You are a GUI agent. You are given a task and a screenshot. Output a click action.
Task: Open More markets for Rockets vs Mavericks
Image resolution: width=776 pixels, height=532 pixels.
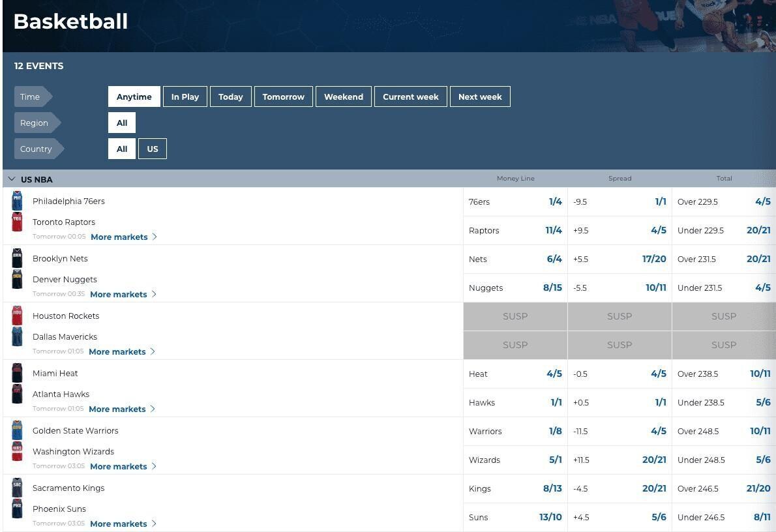click(122, 352)
